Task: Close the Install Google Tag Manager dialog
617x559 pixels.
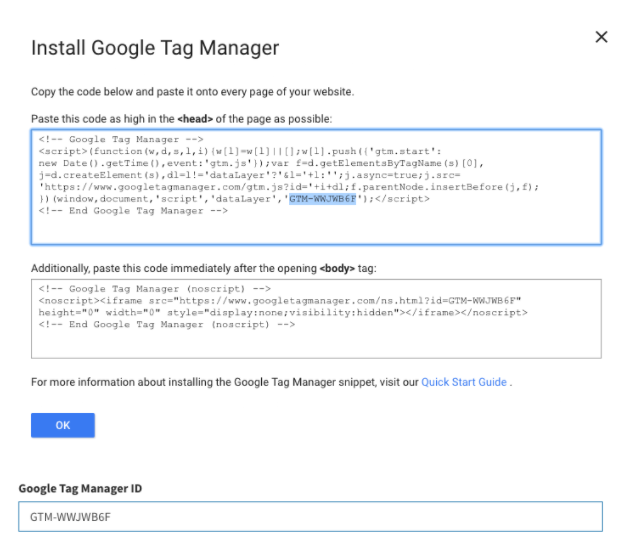Action: [601, 37]
